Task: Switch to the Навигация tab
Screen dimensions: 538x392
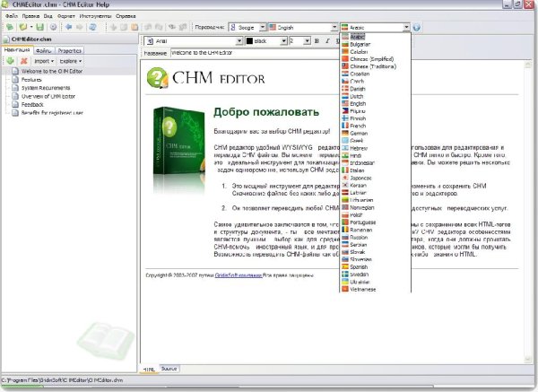Action: click(x=17, y=50)
